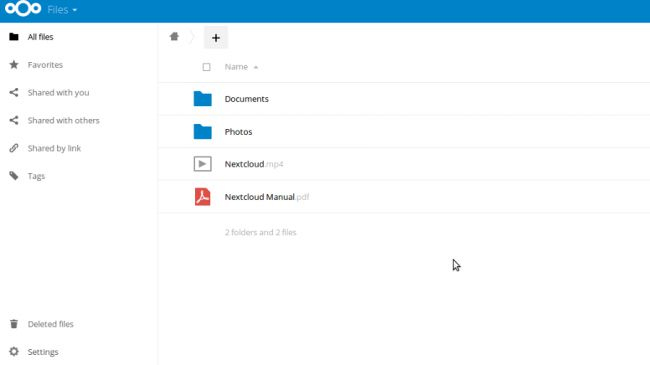
Task: Click the Documents folder icon
Action: [203, 99]
